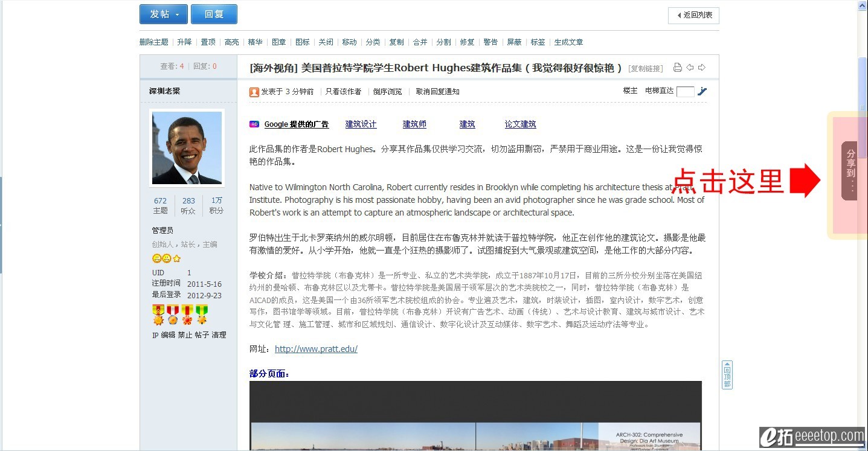This screenshot has width=868, height=451.
Task: Click the 楼主 label
Action: pos(631,91)
